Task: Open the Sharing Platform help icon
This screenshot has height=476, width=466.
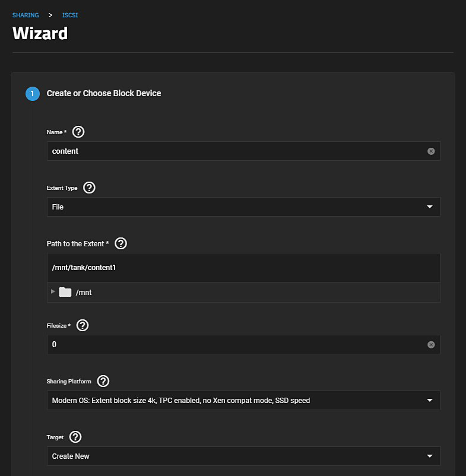Action: 103,381
